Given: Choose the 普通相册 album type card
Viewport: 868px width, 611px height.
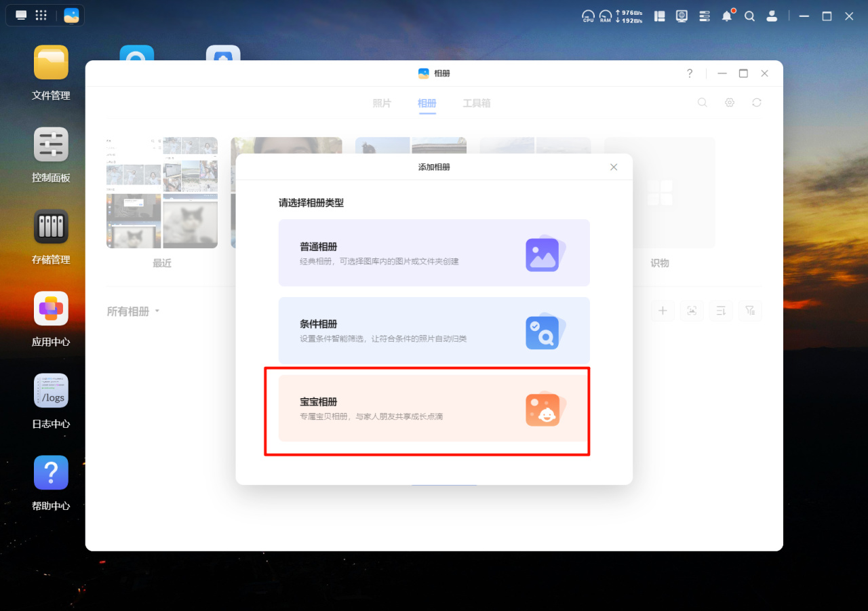Looking at the screenshot, I should tap(434, 253).
